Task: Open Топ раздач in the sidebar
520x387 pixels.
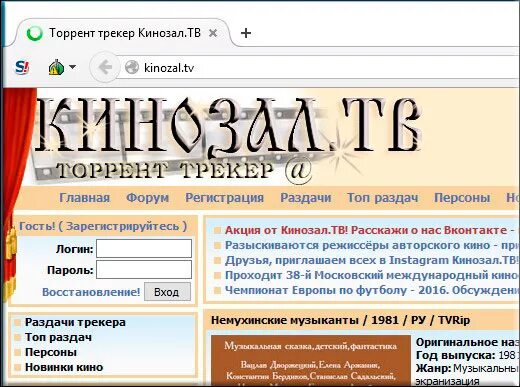Action: [x=58, y=337]
